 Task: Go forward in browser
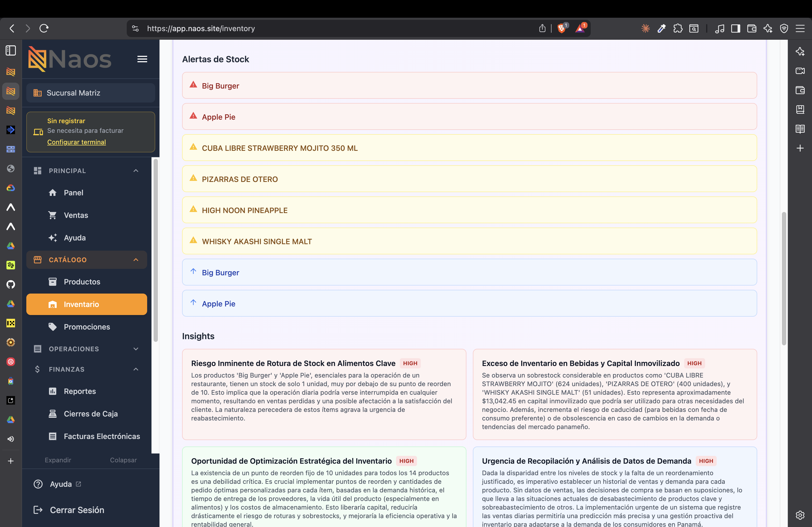click(28, 28)
